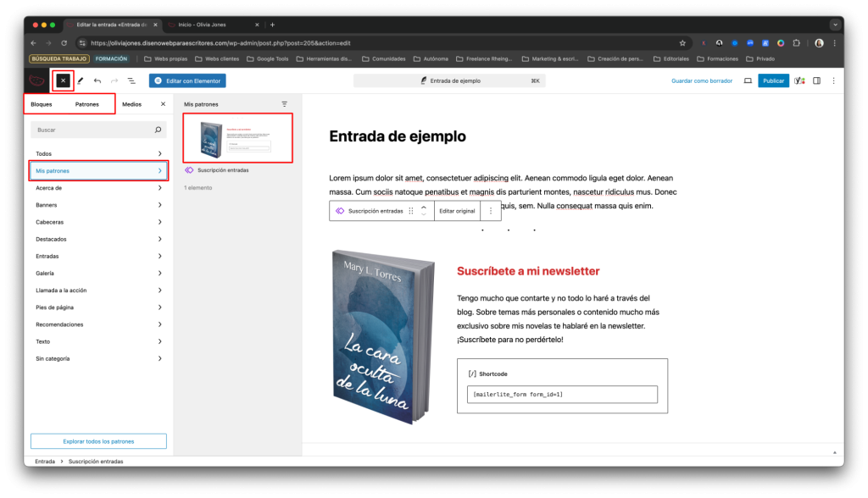Click the Buscar pattern search field
This screenshot has width=868, height=498.
92,130
